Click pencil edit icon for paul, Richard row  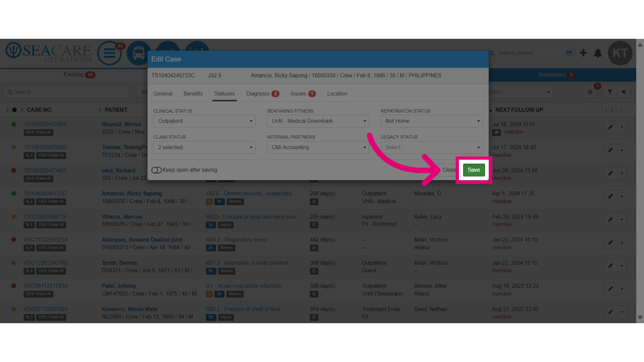610,173
